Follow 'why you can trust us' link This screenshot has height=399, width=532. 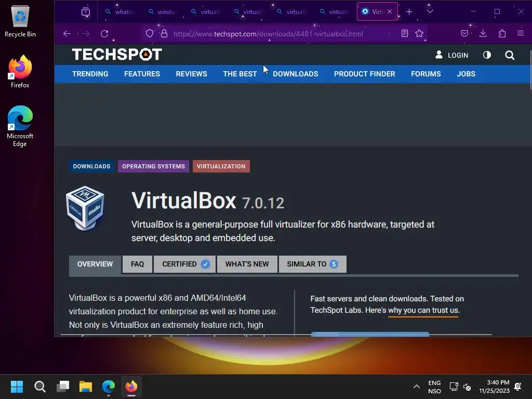click(423, 311)
